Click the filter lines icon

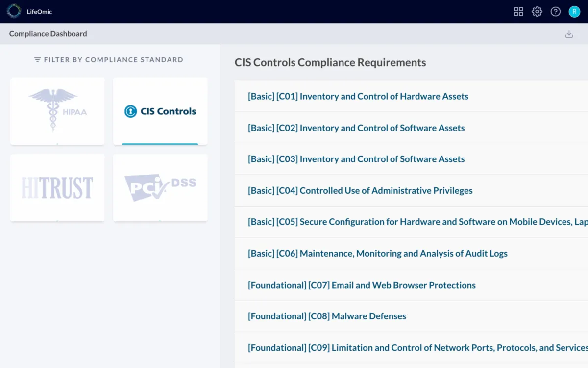(x=38, y=60)
